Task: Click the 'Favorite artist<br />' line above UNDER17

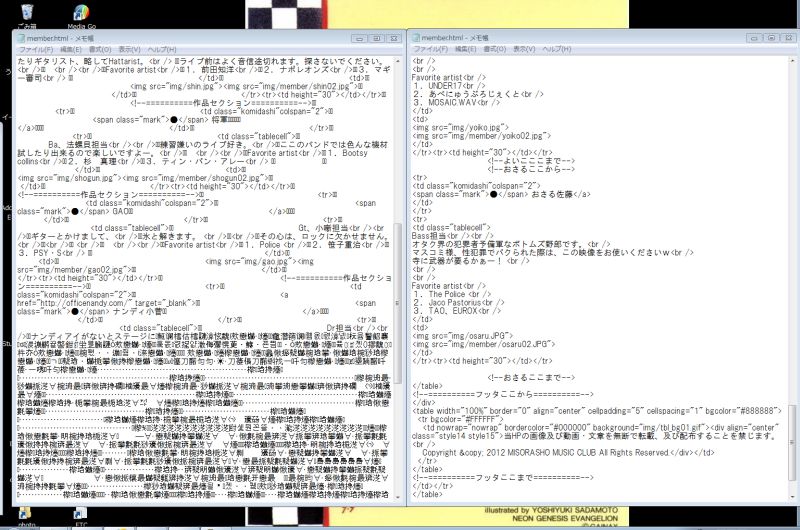Action: coord(448,78)
